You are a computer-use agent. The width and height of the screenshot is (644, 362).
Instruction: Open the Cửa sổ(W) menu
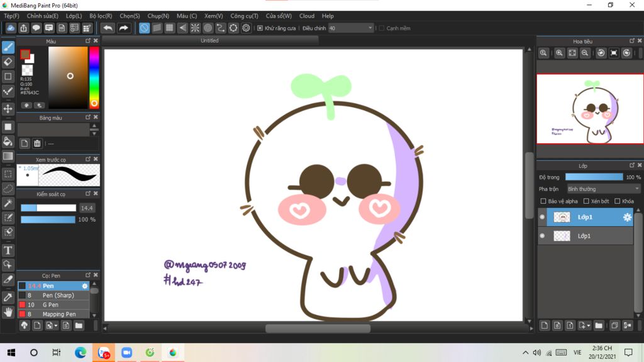click(279, 16)
